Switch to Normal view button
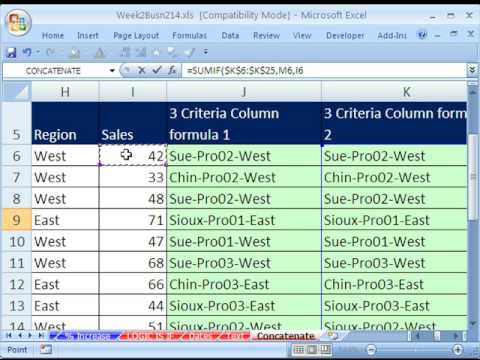480x360 pixels. pyautogui.click(x=299, y=349)
